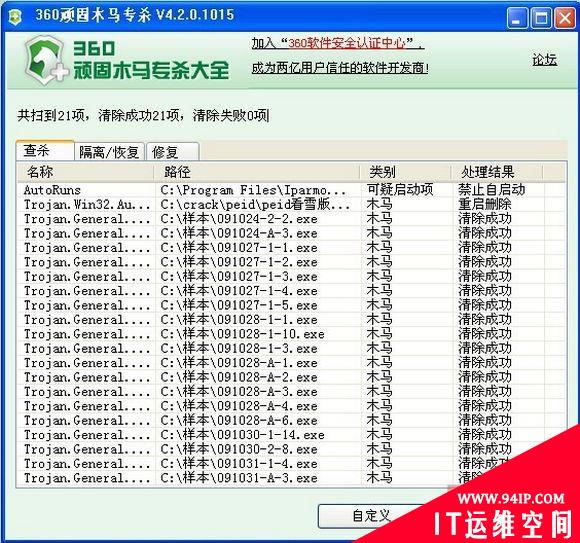Click path 091027-1-2.exe
Screen dimensions: 580x543
(x=239, y=262)
